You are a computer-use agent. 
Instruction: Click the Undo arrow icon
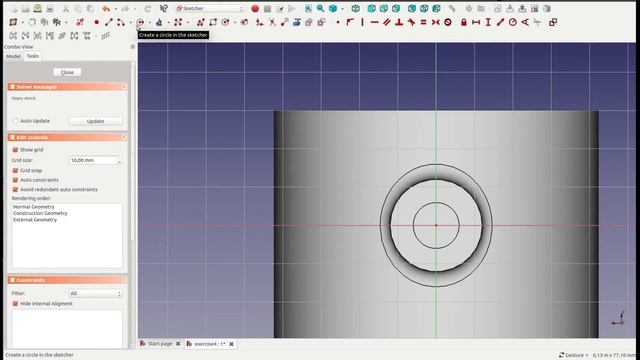[106, 9]
